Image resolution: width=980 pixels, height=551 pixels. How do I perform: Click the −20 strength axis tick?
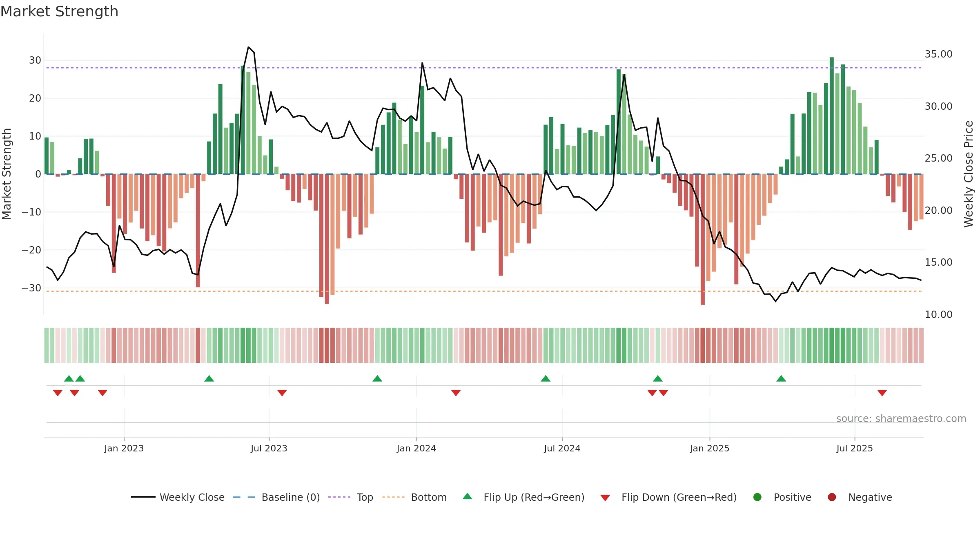(31, 250)
